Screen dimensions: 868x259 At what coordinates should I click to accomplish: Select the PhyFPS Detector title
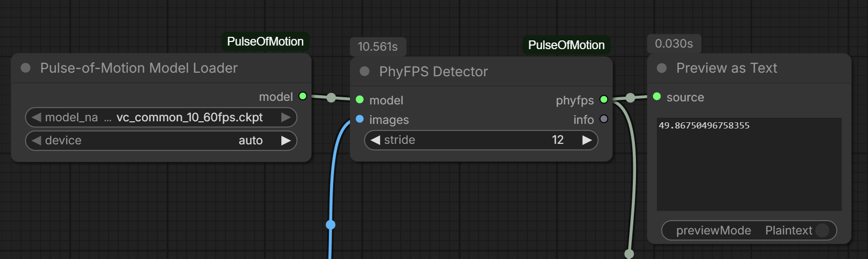(433, 72)
